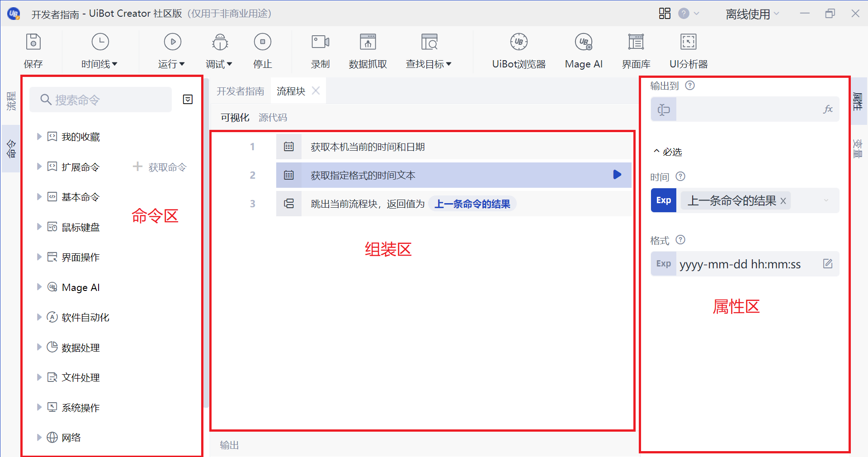The width and height of the screenshot is (868, 457).
Task: Open the help question mark menu
Action: coord(689,14)
